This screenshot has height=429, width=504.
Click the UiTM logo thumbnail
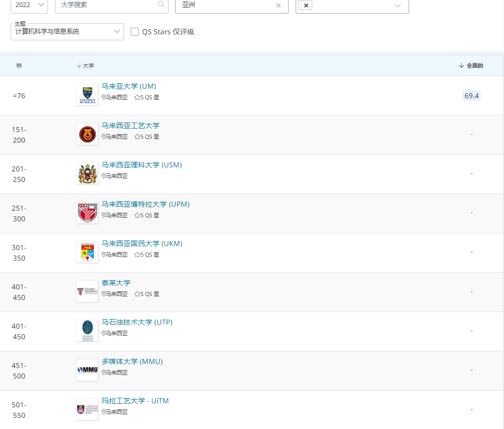[x=87, y=409]
